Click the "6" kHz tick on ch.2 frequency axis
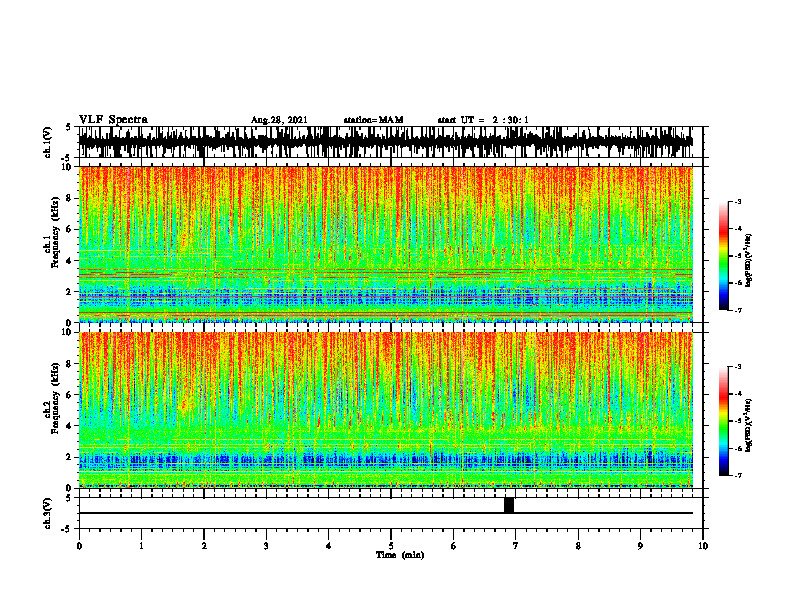792x612 pixels. pos(70,394)
